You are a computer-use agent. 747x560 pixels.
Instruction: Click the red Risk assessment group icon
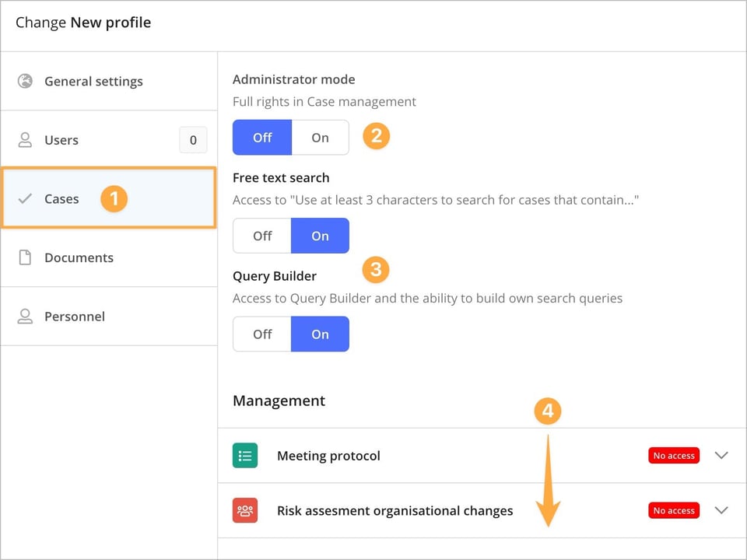(x=245, y=510)
